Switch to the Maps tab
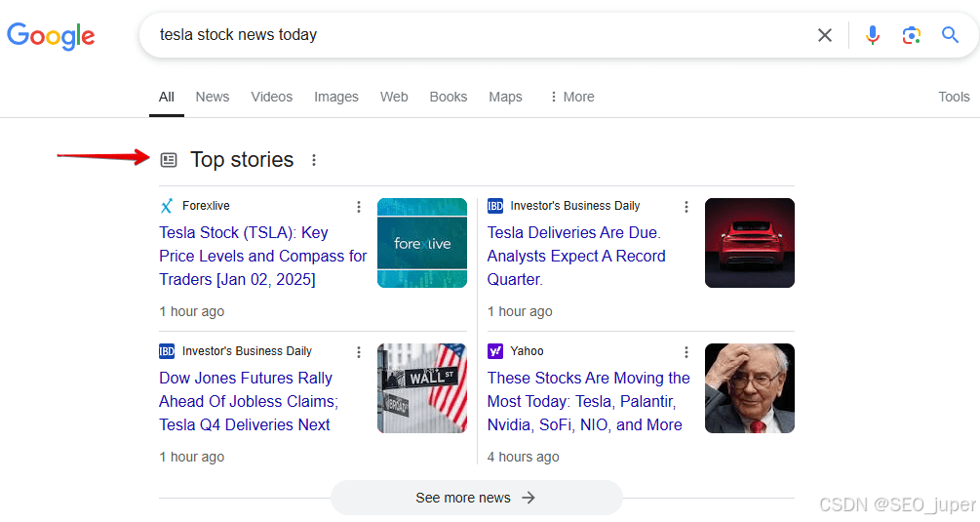 pos(505,97)
